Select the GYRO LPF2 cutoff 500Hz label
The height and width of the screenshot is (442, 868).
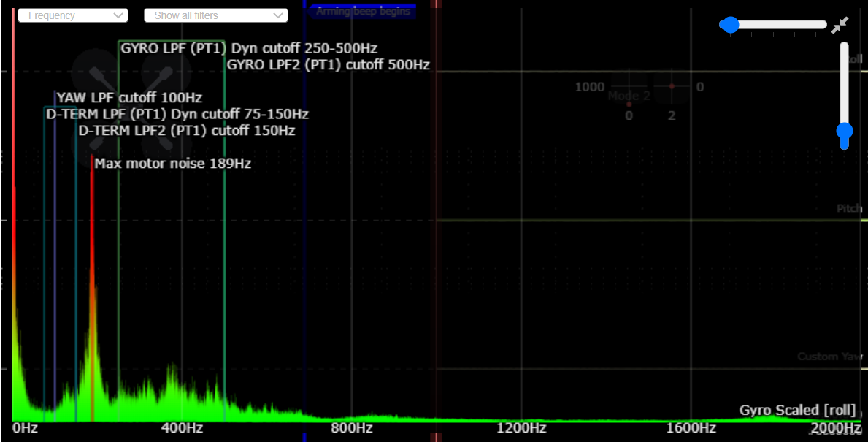point(328,64)
